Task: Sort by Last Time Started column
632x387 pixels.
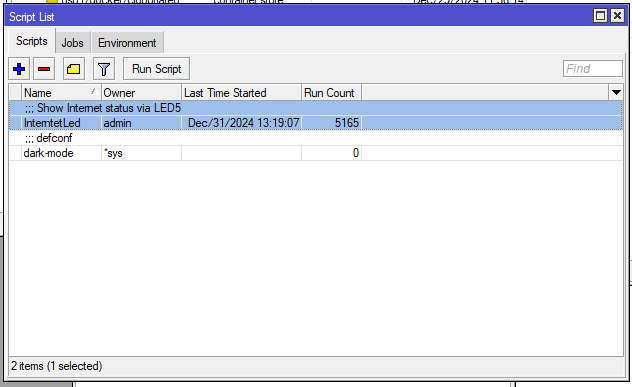Action: tap(241, 93)
